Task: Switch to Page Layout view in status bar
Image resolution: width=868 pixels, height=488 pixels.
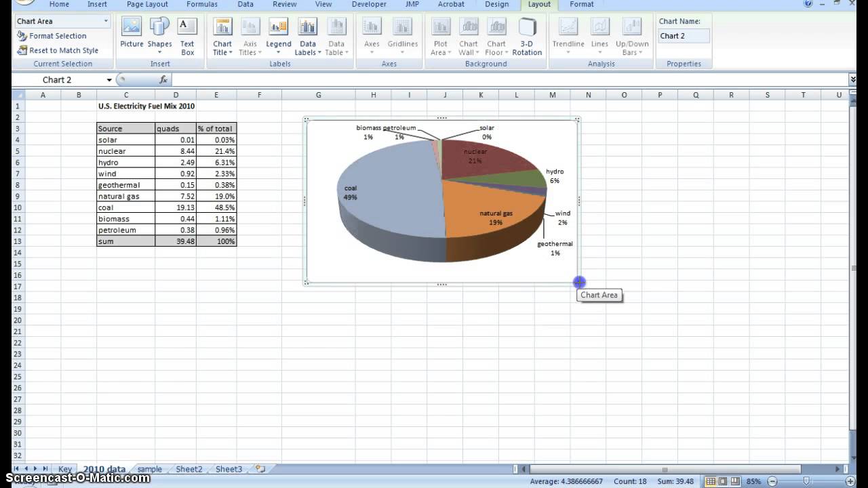Action: click(723, 481)
